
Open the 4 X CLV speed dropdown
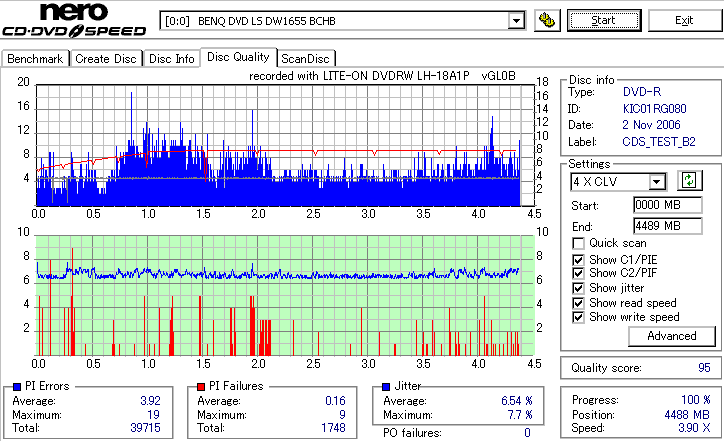(656, 182)
